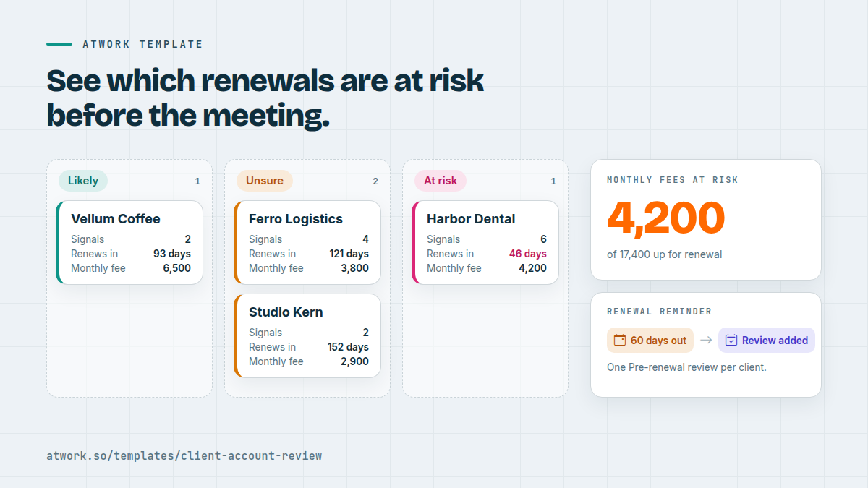Click the 3,800 monthly fee on Ferro Logistics
This screenshot has height=488, width=868.
tap(355, 268)
